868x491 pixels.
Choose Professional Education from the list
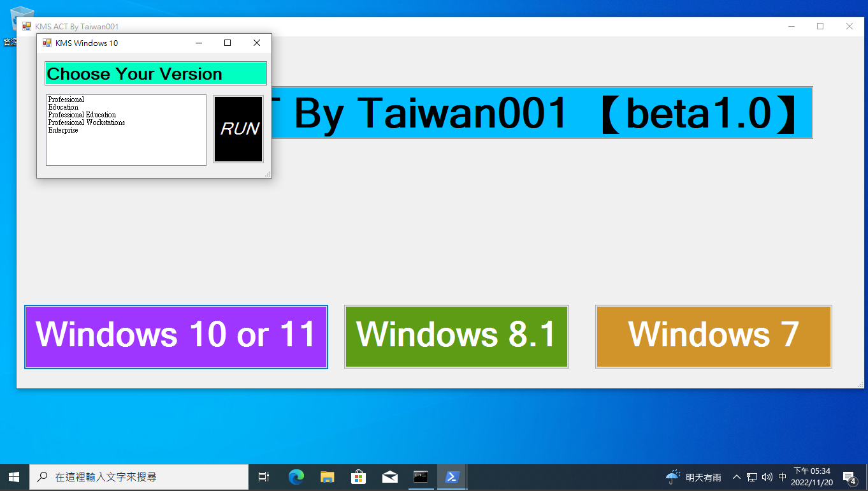pos(82,115)
